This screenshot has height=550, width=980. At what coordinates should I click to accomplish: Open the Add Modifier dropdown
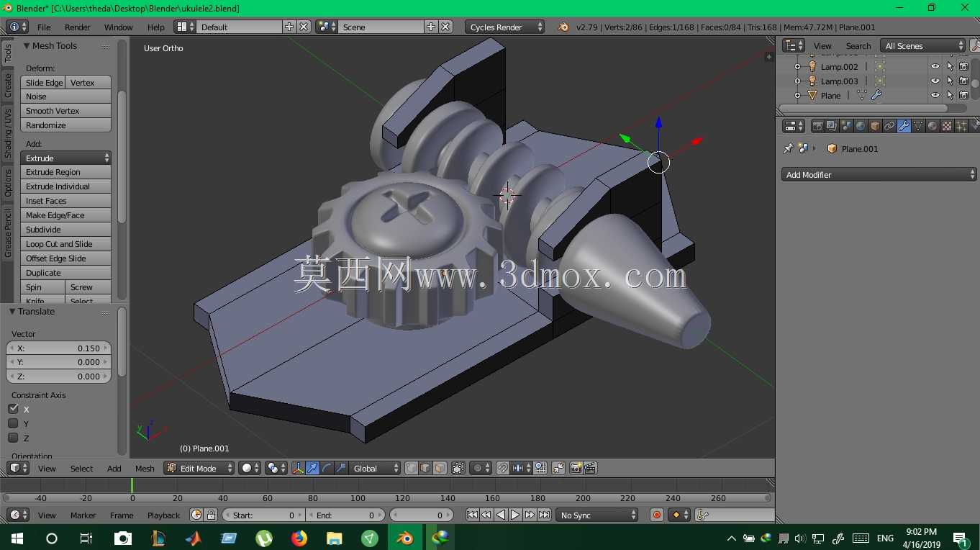pos(879,174)
